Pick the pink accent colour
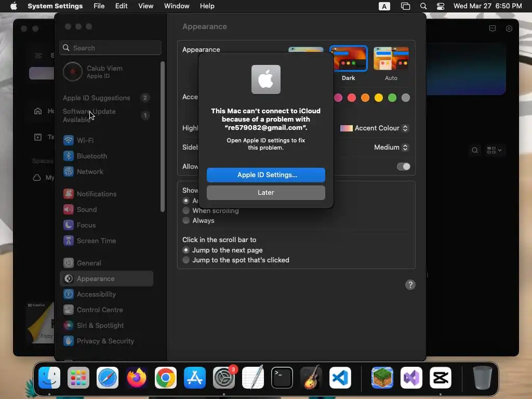Screen dimensions: 532x399 [338, 98]
